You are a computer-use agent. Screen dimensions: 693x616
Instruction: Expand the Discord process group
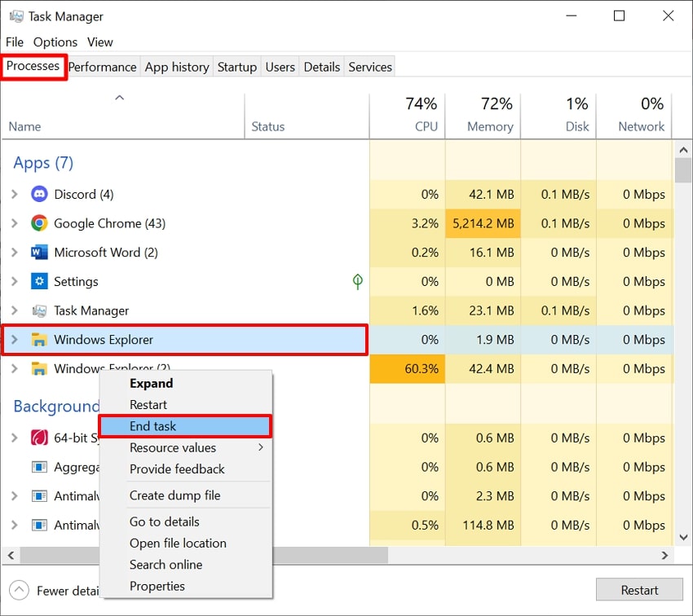coord(14,194)
